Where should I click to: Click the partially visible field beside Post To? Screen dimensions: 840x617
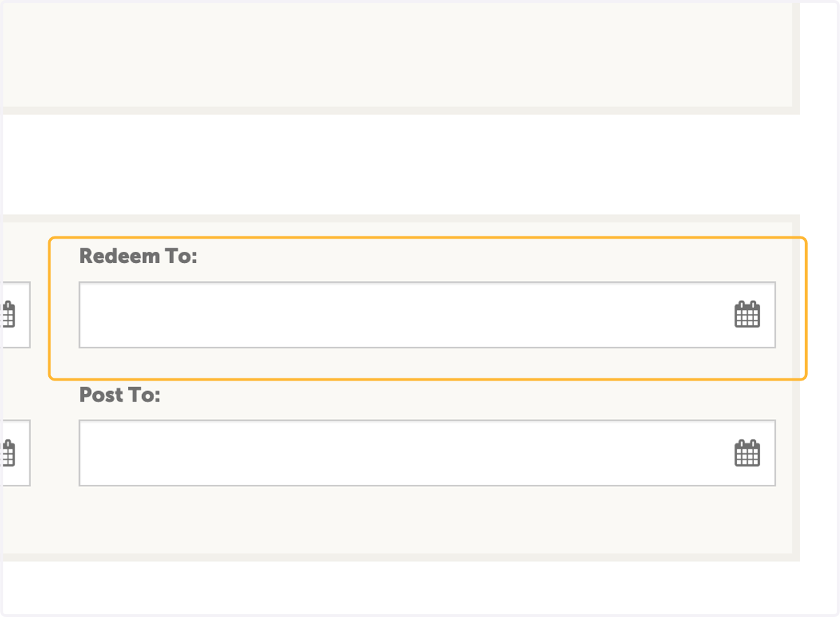tap(16, 453)
